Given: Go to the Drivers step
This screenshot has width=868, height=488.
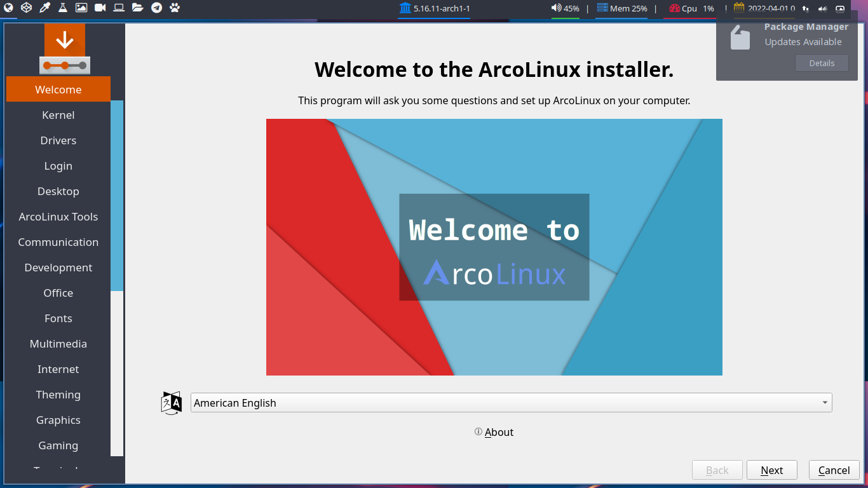Looking at the screenshot, I should pos(58,140).
